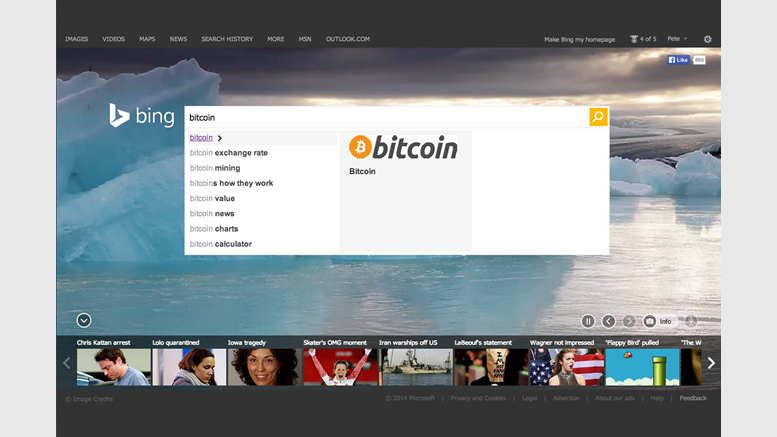Open the Help footer link

coord(657,398)
